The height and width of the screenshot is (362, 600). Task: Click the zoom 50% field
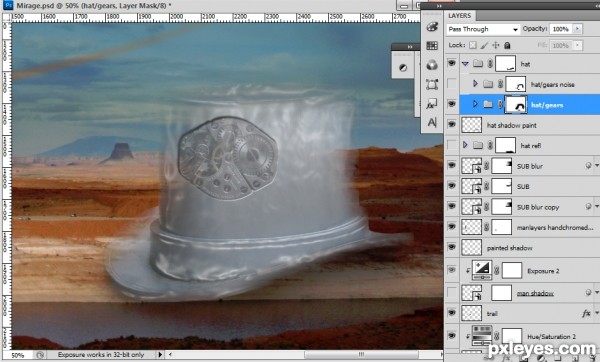tap(18, 355)
